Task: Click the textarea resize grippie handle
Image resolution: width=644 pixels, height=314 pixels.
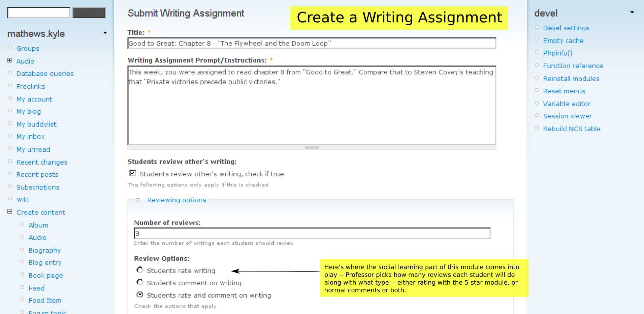Action: (x=311, y=147)
